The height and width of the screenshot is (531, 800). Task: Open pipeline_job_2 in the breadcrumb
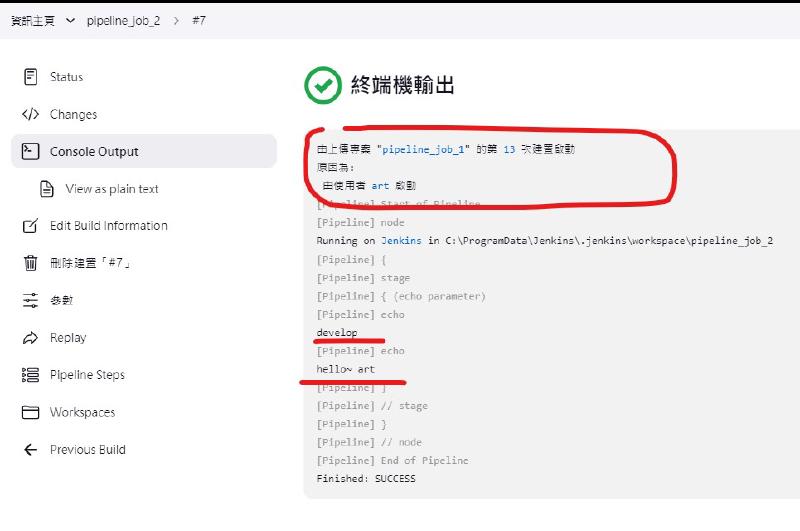coord(123,20)
